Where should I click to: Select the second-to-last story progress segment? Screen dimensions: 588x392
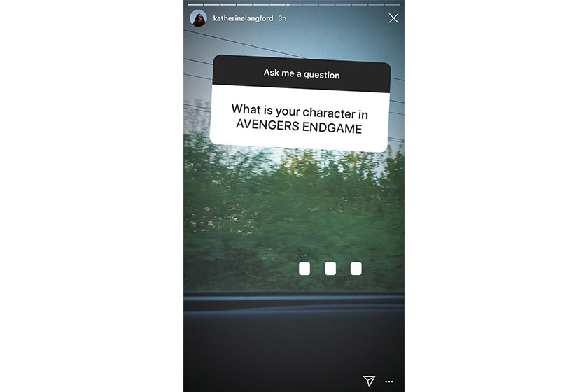click(376, 5)
